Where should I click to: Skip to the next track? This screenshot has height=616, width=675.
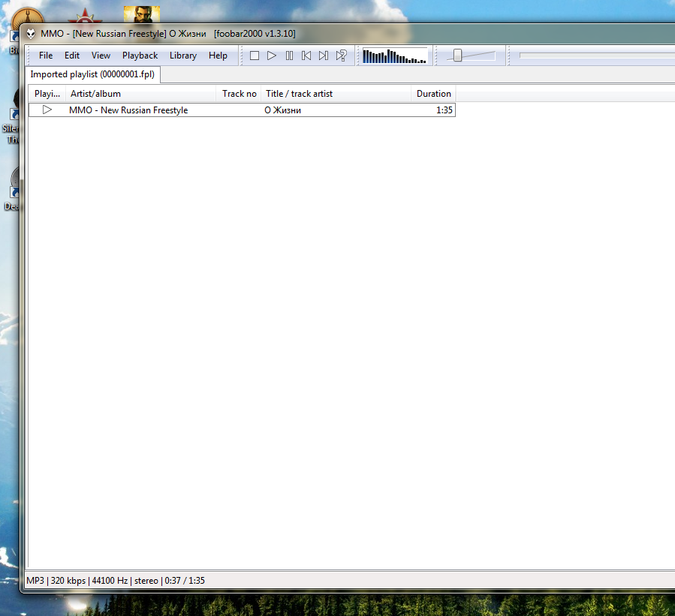click(x=324, y=56)
